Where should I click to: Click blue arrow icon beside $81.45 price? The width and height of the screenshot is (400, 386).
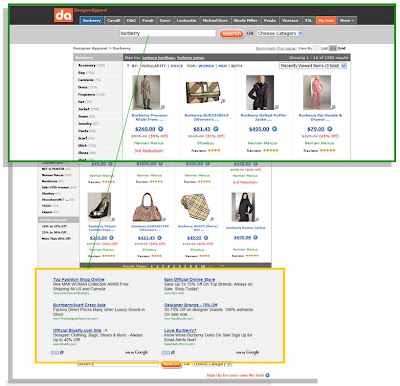216,129
